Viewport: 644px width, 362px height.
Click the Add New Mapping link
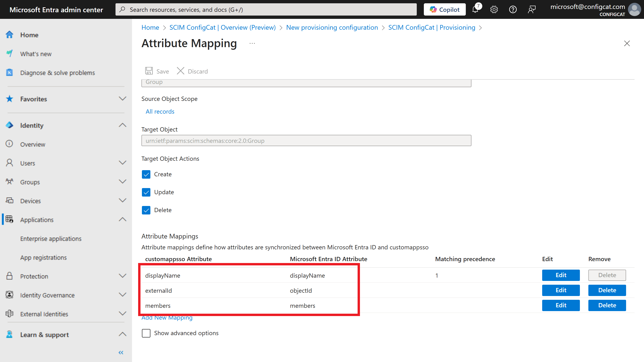point(167,317)
